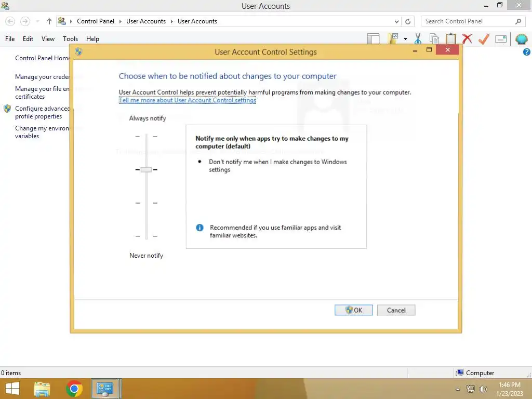This screenshot has height=399, width=532.
Task: Open recent locations dropdown arrow
Action: tap(37, 21)
